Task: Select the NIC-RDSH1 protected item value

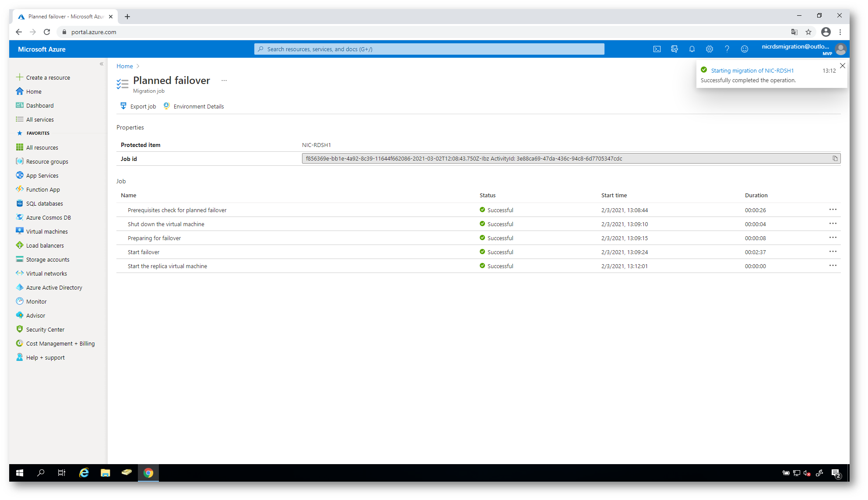Action: click(316, 145)
